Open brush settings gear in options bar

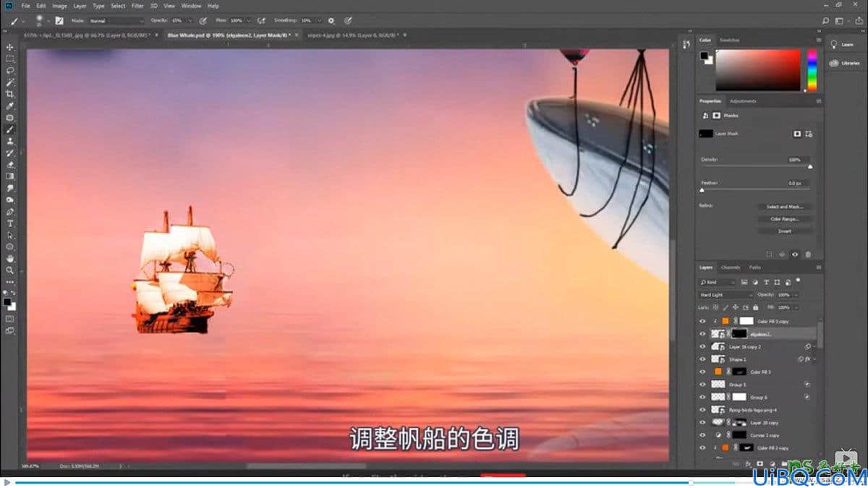coord(331,21)
